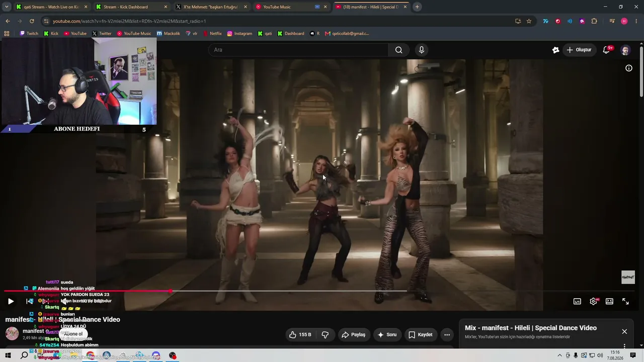Reload the current page
Image resolution: width=644 pixels, height=362 pixels.
click(x=32, y=21)
